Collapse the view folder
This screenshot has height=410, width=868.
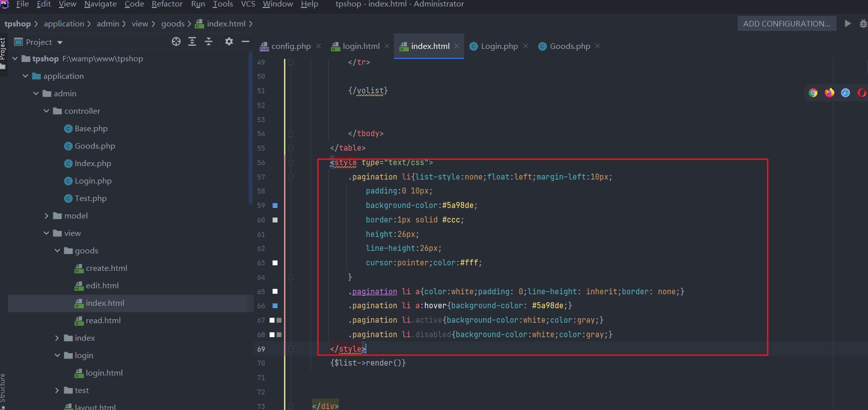tap(46, 233)
